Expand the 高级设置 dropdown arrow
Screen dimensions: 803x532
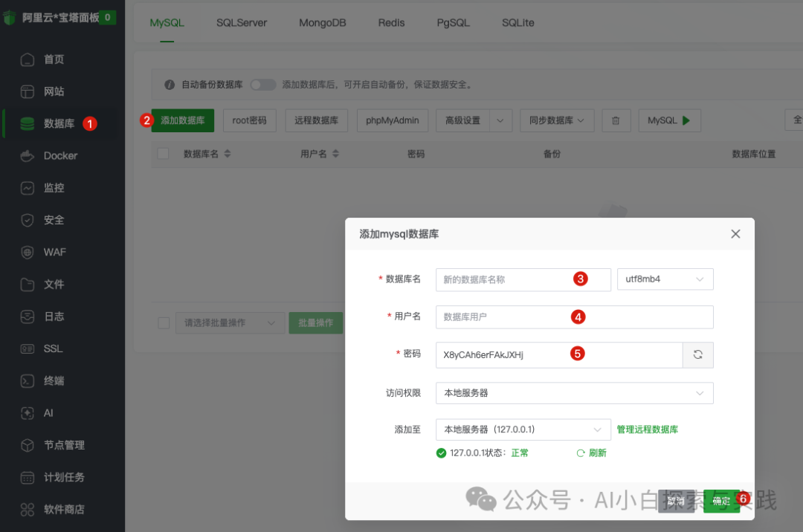pos(500,120)
